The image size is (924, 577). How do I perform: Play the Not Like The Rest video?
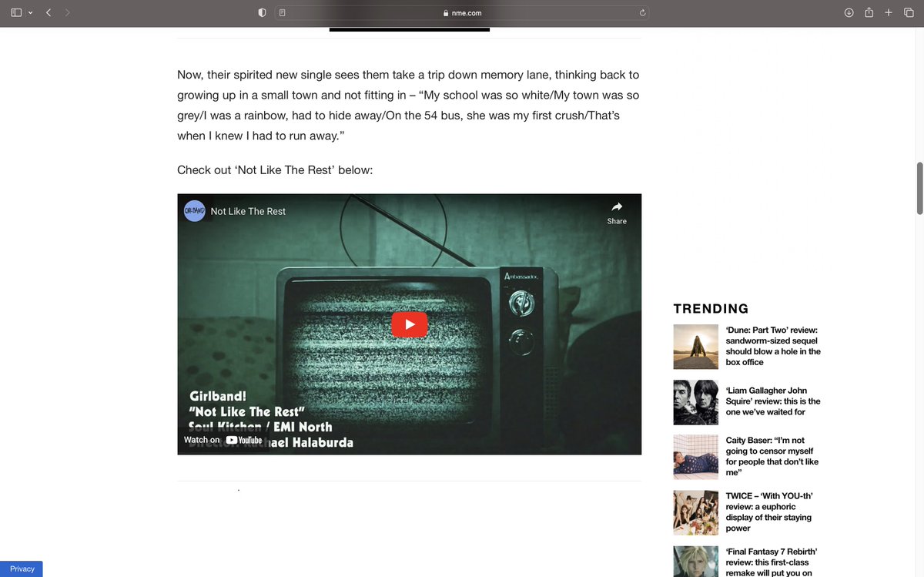(410, 324)
